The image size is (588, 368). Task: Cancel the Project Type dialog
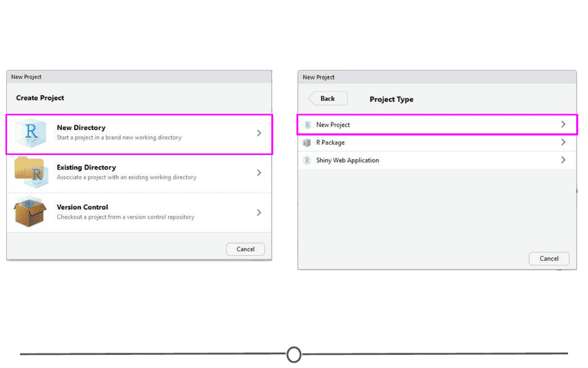pos(549,259)
